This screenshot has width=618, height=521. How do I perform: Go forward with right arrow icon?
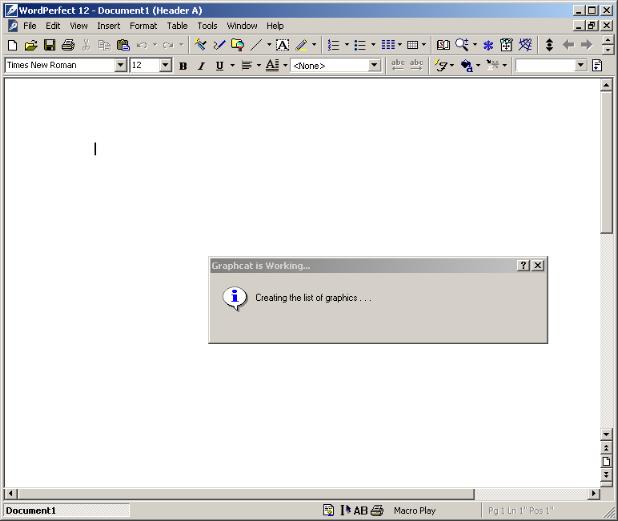586,45
